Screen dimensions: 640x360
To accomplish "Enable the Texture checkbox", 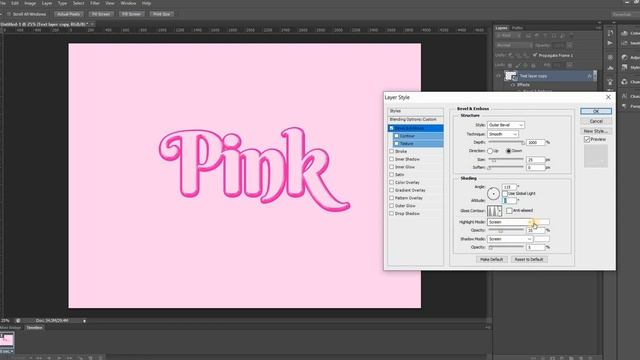I will point(396,144).
